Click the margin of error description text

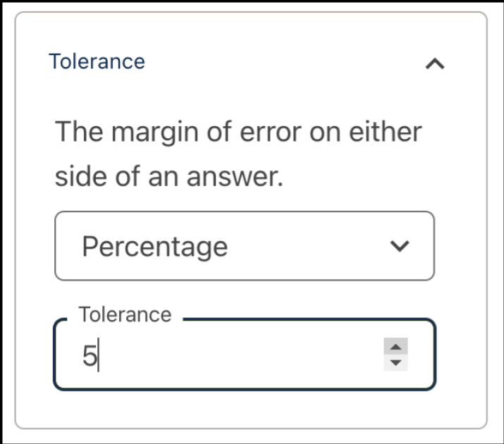click(238, 131)
